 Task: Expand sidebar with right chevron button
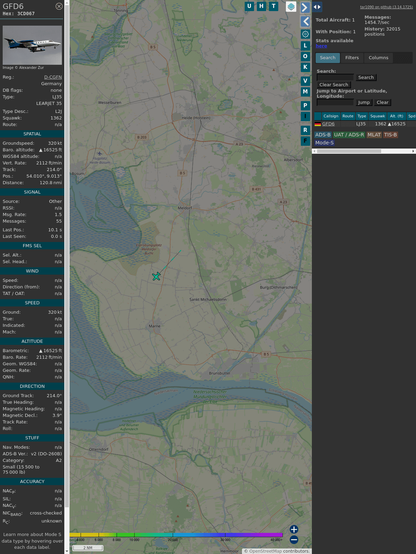(305, 7)
